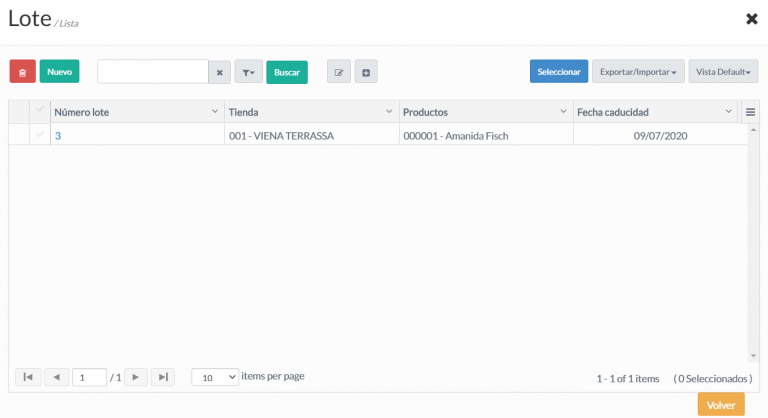
Task: Click the Seleccionar button
Action: click(559, 72)
